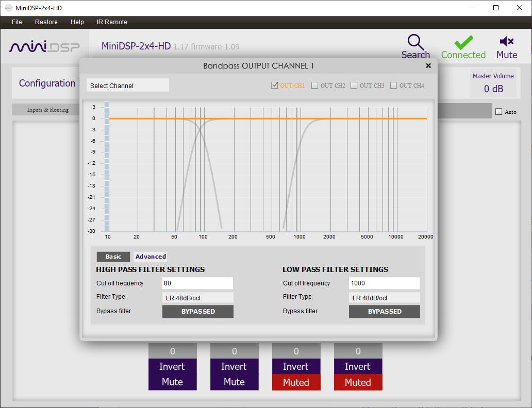This screenshot has width=532, height=408.
Task: Click the master Mute speaker icon
Action: [506, 42]
